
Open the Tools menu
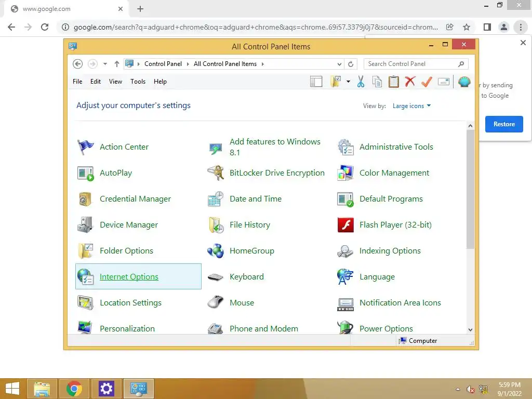pos(138,82)
